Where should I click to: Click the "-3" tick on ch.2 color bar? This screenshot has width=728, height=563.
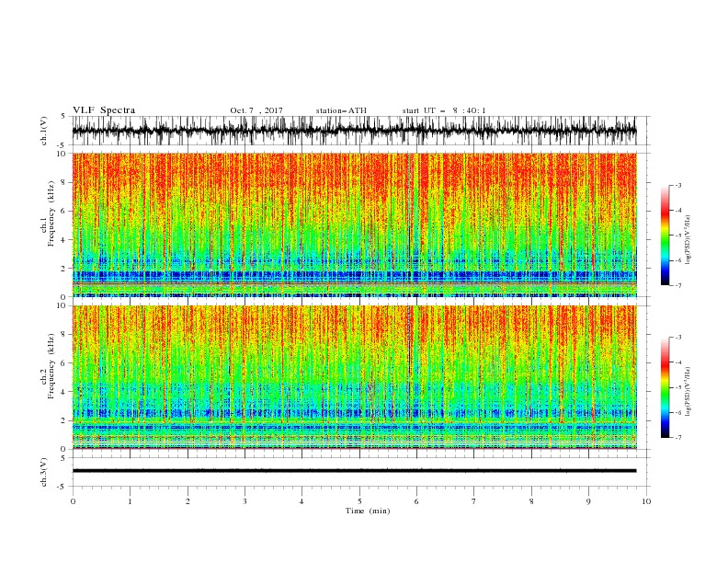click(678, 338)
